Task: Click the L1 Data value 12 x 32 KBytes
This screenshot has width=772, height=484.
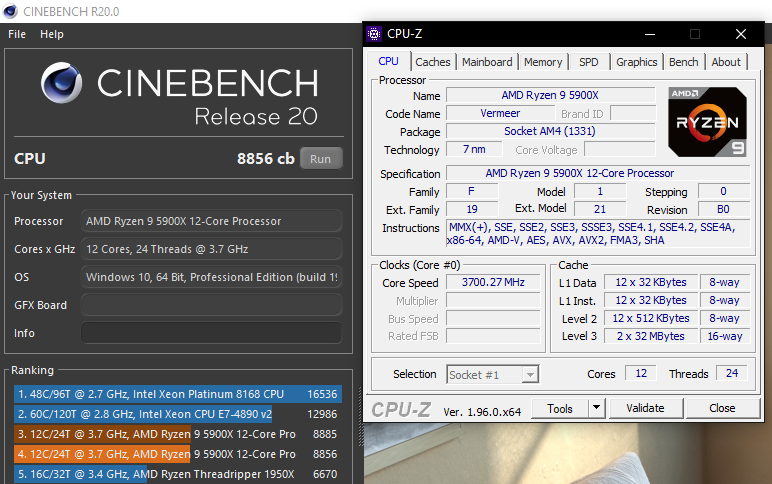Action: coord(651,282)
